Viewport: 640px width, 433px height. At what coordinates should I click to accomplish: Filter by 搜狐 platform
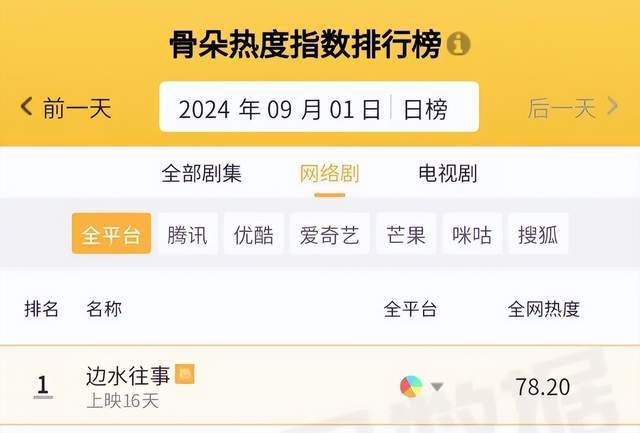click(x=537, y=235)
